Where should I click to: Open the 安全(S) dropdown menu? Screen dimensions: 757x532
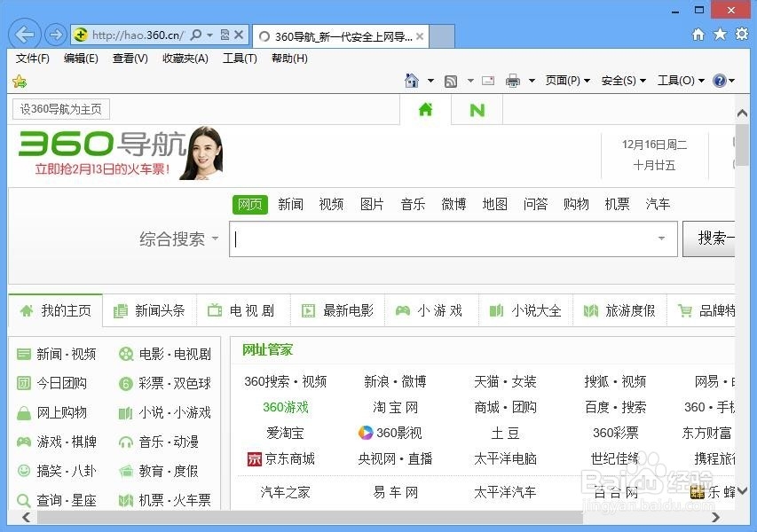[x=623, y=81]
